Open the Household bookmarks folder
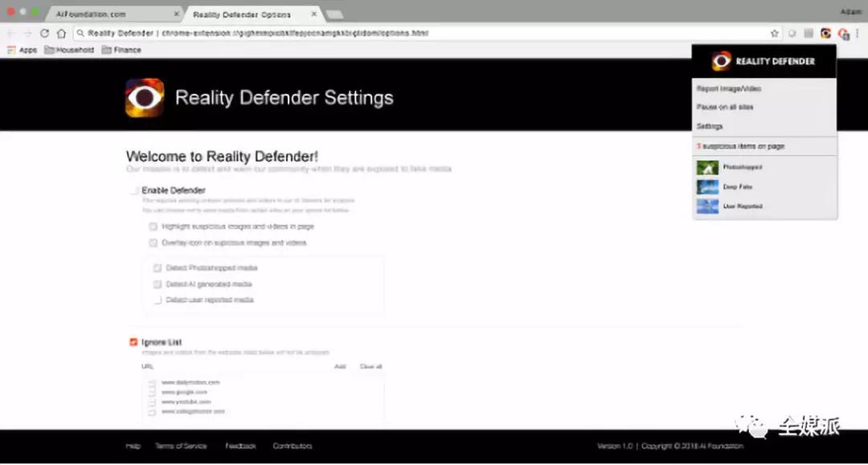The height and width of the screenshot is (465, 868). click(69, 50)
